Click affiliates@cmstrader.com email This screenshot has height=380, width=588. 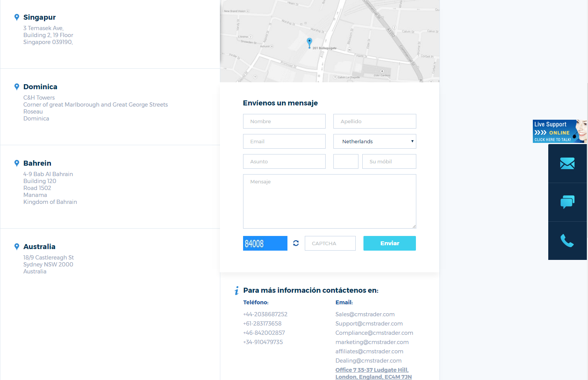click(x=369, y=351)
